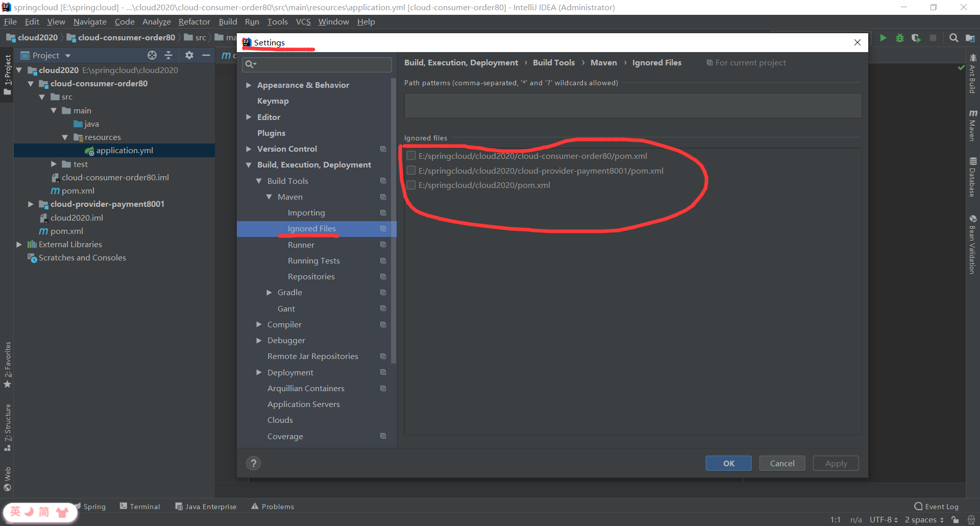Select Running Tests settings page
The height and width of the screenshot is (526, 980).
[314, 261]
